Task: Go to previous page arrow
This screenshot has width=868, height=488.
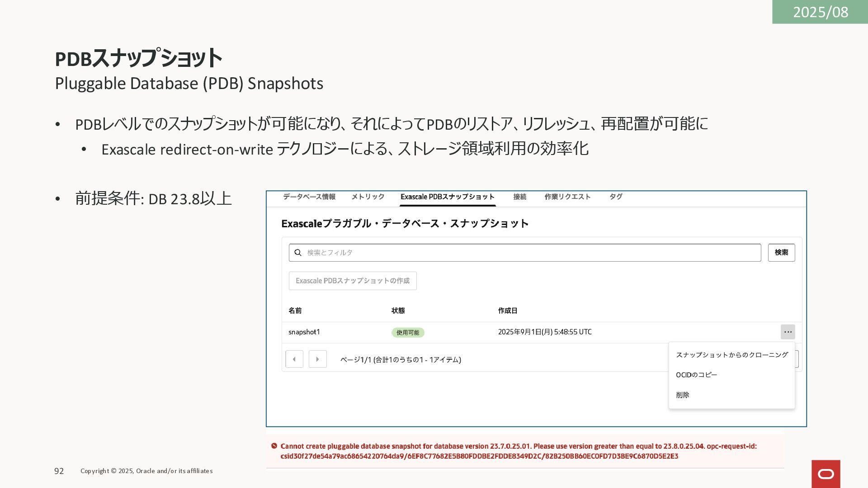Action: point(294,359)
